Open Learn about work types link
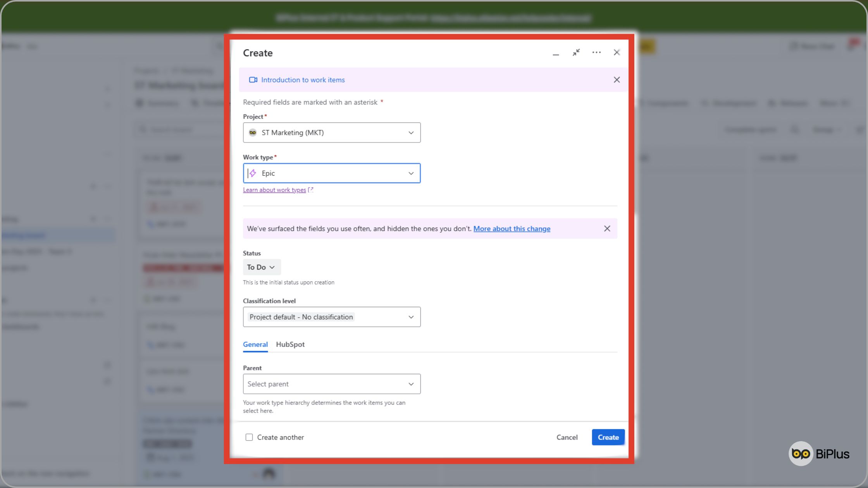The width and height of the screenshot is (868, 488). point(274,190)
